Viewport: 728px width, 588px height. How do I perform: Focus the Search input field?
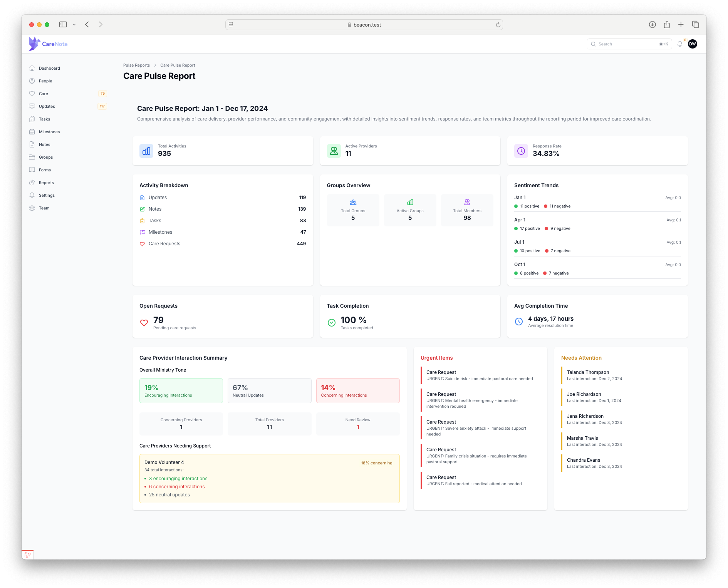pyautogui.click(x=629, y=44)
